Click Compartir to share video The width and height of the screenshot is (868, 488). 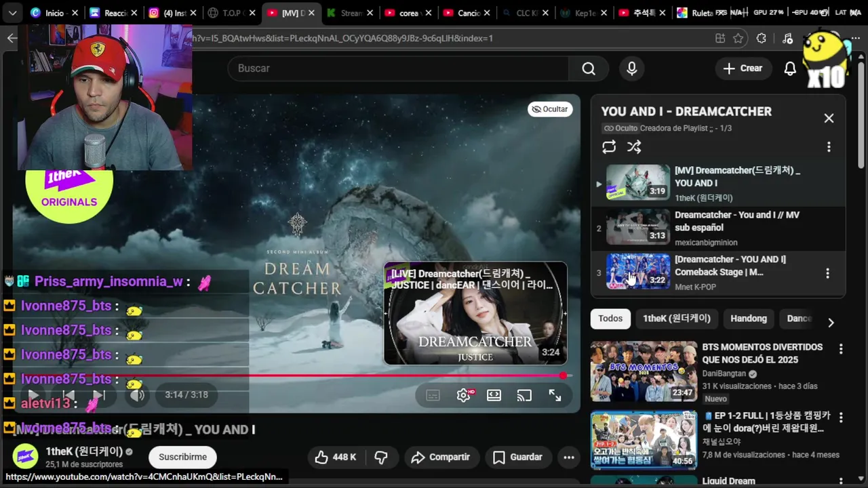click(x=441, y=457)
